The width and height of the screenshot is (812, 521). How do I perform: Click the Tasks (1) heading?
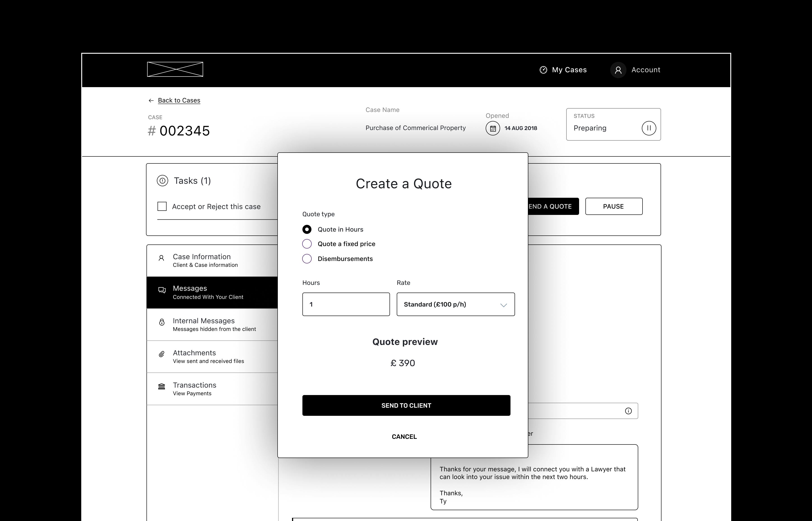point(192,181)
